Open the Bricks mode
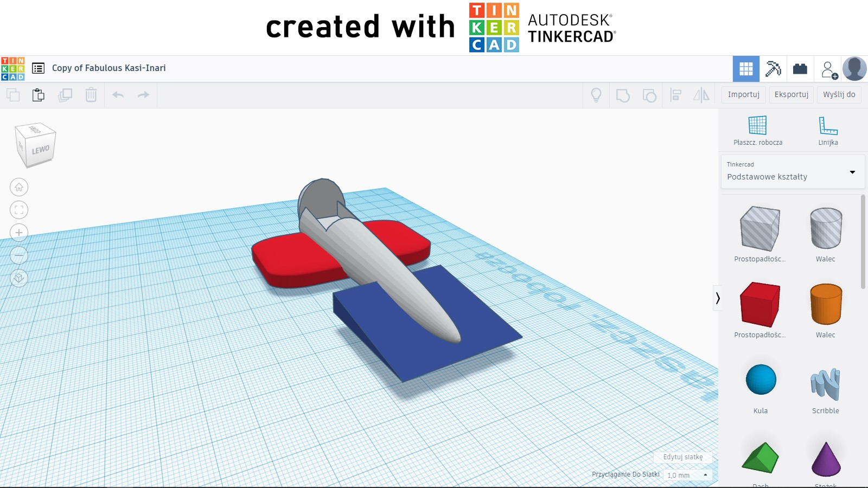This screenshot has width=868, height=488. 800,69
